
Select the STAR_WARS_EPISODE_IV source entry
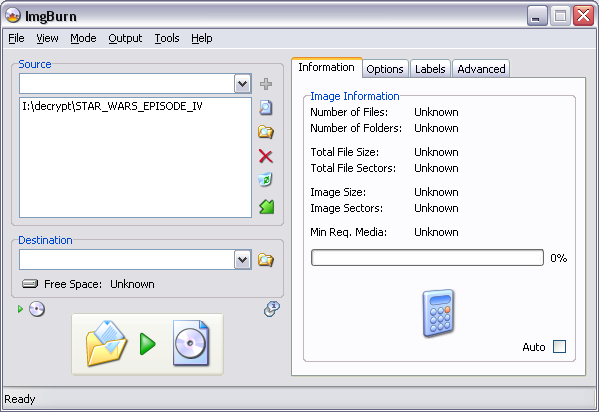pyautogui.click(x=112, y=106)
